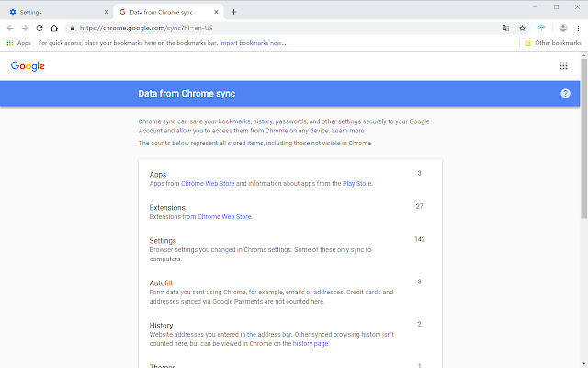Click the Import bookmarks now link
Viewport: 588px width, 368px height.
coord(252,43)
